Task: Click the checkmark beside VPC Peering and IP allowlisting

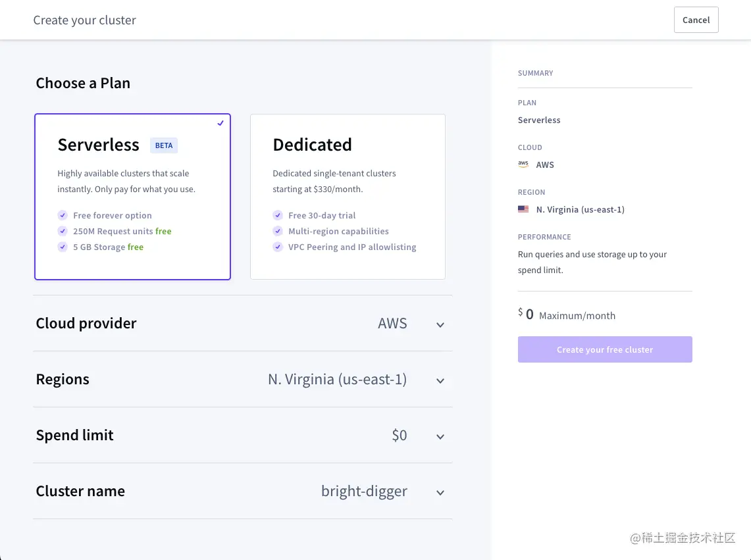Action: coord(278,247)
